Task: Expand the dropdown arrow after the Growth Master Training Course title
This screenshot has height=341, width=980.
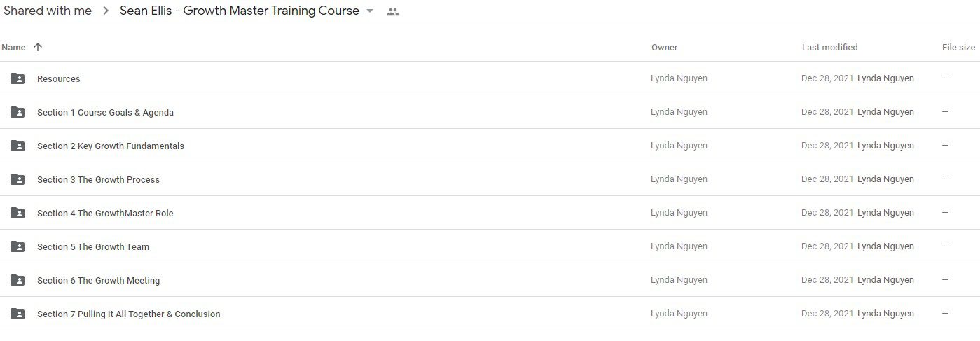Action: coord(370,11)
